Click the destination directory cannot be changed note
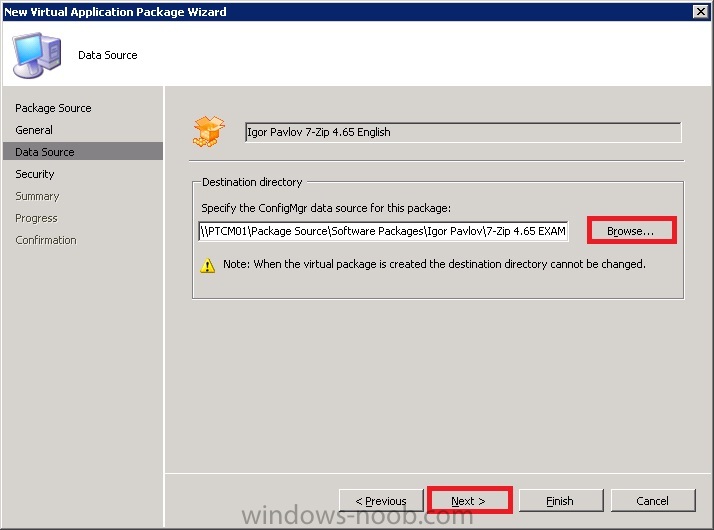 (434, 264)
